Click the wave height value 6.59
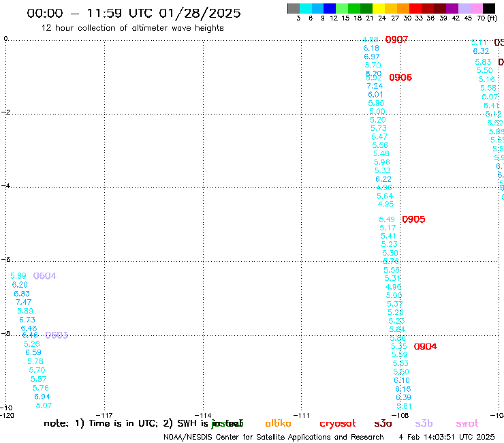The image size is (504, 443). [x=33, y=352]
